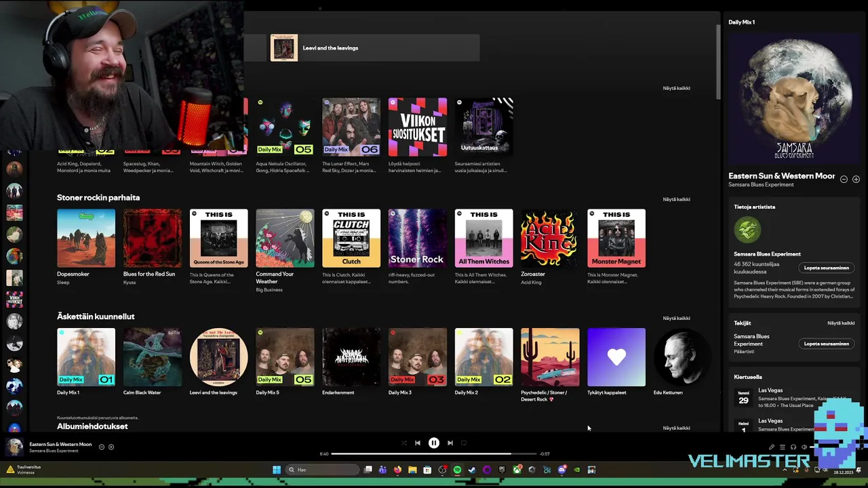Show all for Albumiehdotukset
868x488 pixels.
(676, 428)
